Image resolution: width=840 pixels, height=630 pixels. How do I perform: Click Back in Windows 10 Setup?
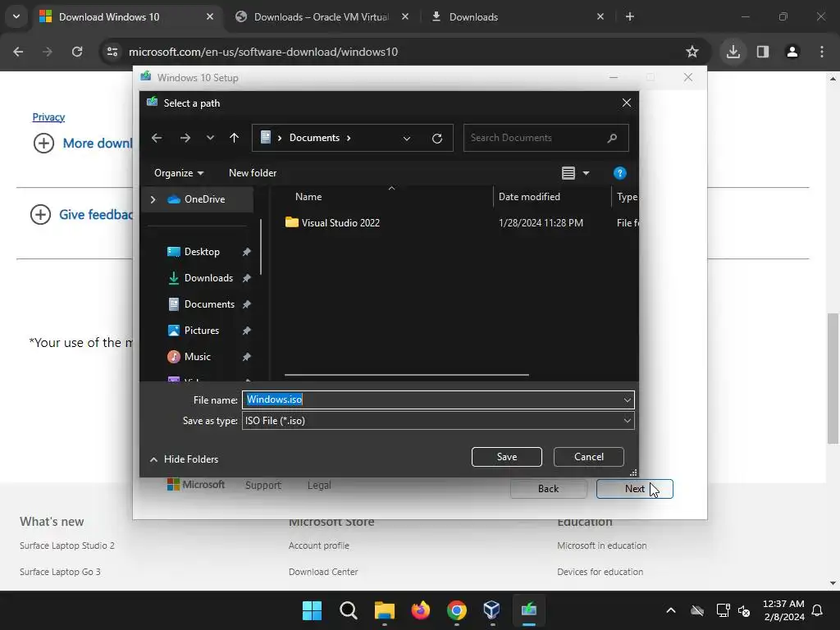pos(549,489)
